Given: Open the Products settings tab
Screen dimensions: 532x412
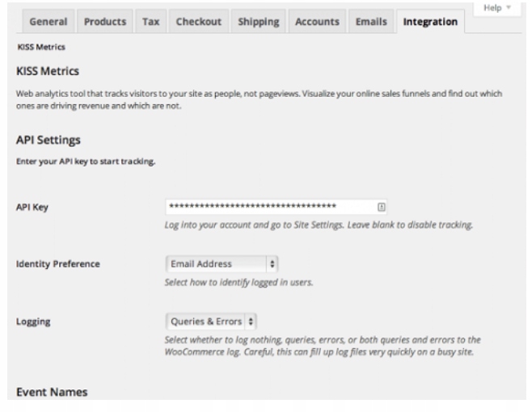Looking at the screenshot, I should pyautogui.click(x=105, y=21).
